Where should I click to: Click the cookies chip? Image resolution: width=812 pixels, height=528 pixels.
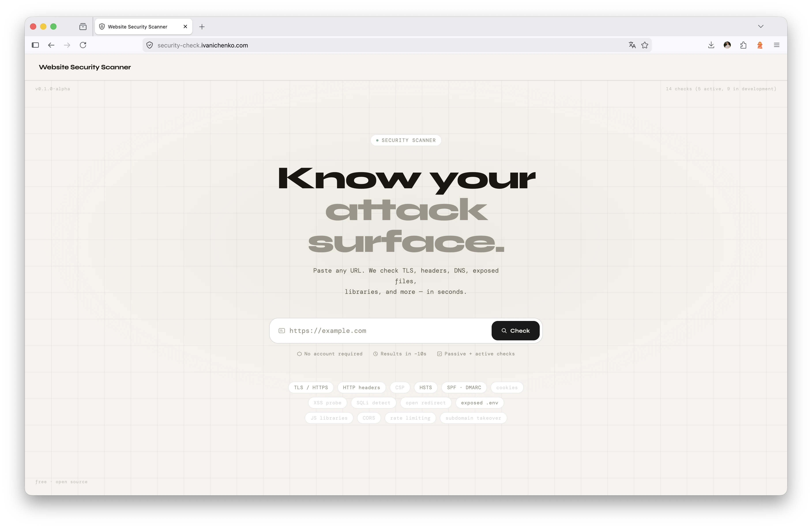point(507,388)
